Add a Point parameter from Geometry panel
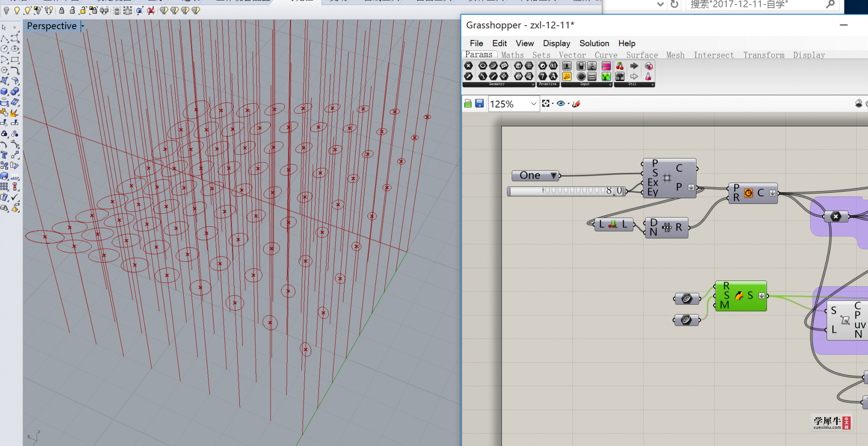 [x=469, y=66]
